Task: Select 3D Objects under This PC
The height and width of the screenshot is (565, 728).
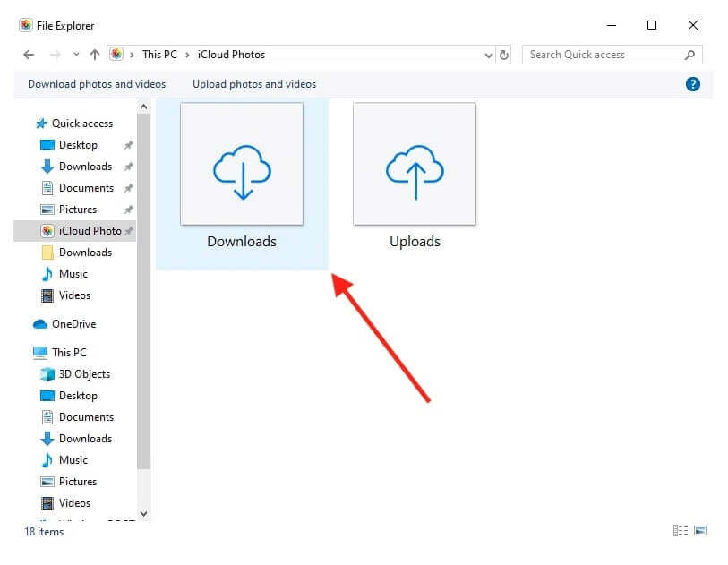Action: [84, 374]
